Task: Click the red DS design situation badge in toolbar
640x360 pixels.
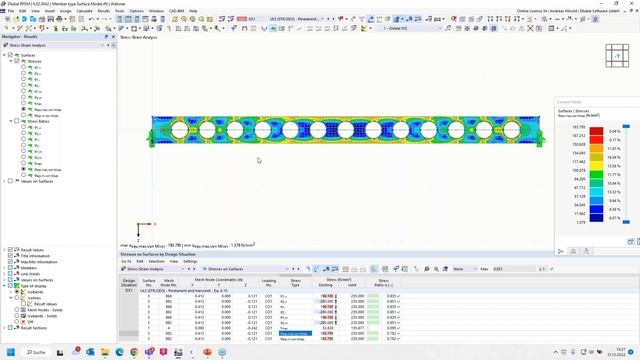Action: click(242, 19)
